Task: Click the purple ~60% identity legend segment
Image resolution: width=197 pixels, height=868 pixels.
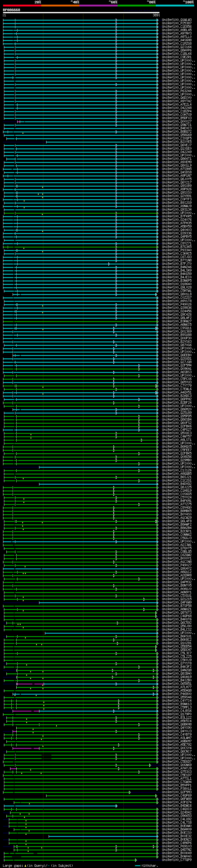Action: (98, 6)
